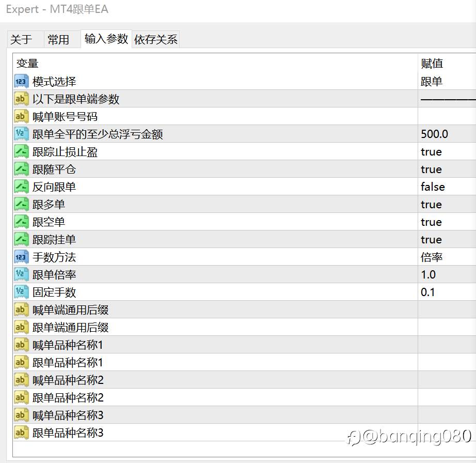This screenshot has width=476, height=463.
Task: Toggle the 跟随平仓 true value
Action: pyautogui.click(x=431, y=169)
